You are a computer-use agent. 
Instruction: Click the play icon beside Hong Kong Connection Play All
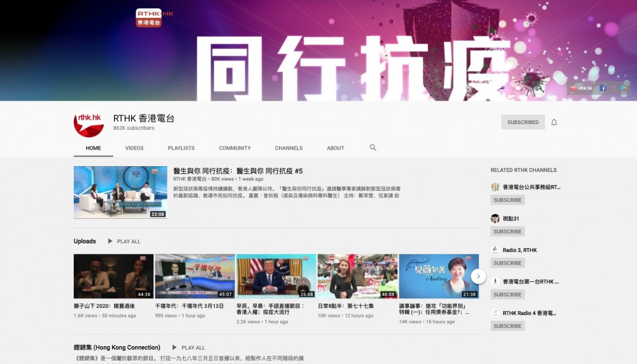coord(175,347)
